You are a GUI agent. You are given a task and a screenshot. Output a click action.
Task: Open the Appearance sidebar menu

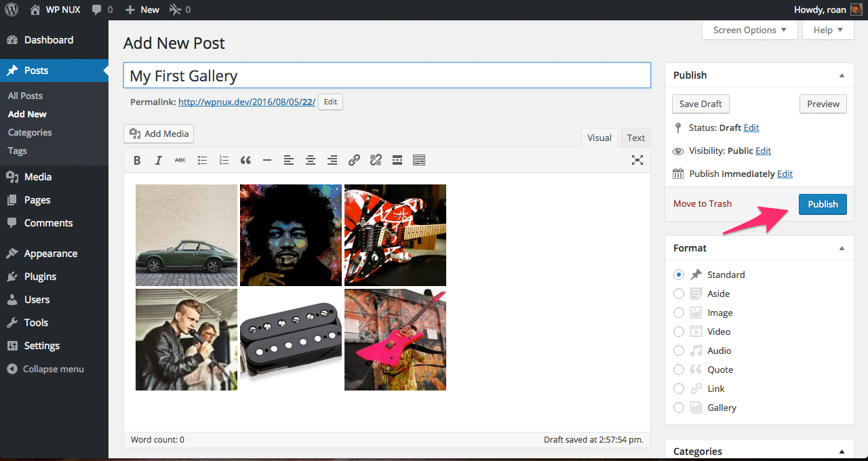point(54,254)
